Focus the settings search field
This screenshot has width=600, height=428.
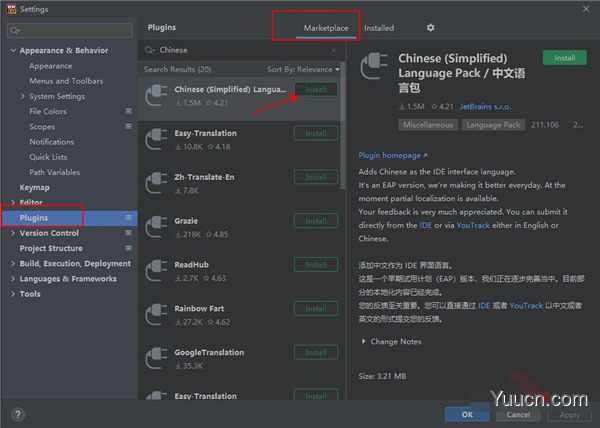70,30
